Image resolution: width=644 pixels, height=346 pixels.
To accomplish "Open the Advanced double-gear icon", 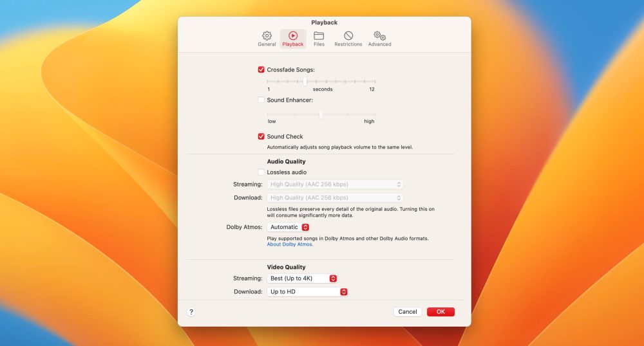I will click(379, 36).
